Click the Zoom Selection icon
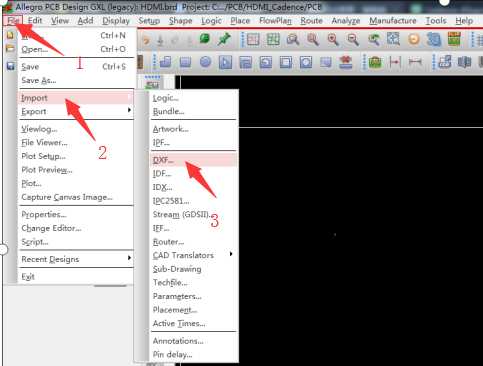This screenshot has height=366, width=483. [x=393, y=39]
